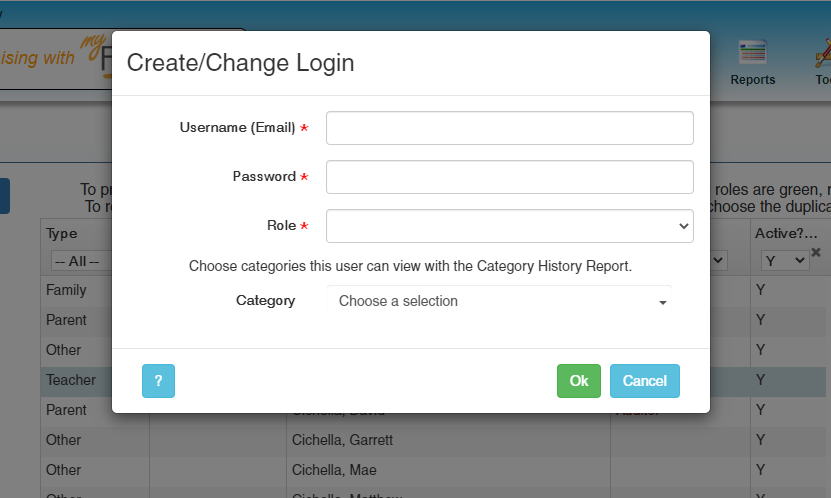Viewport: 831px width, 498px height.
Task: Click the Cichella, Garrett table entry
Action: tap(342, 440)
